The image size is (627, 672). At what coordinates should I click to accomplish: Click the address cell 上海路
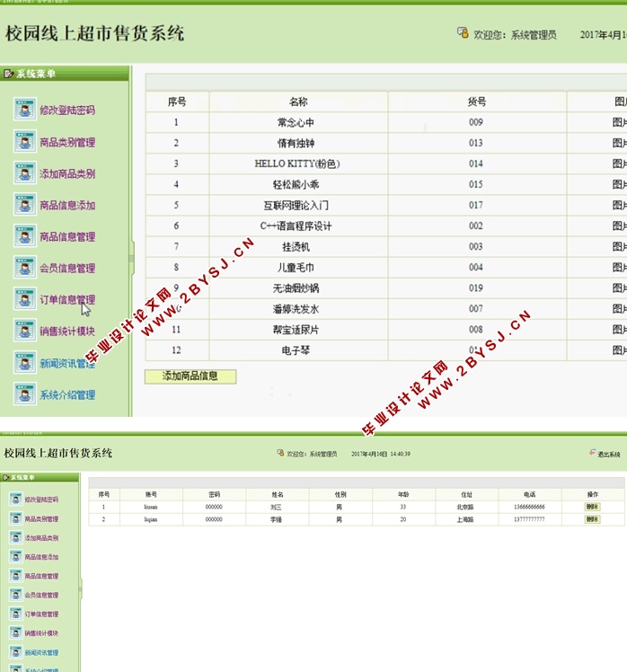coord(465,519)
